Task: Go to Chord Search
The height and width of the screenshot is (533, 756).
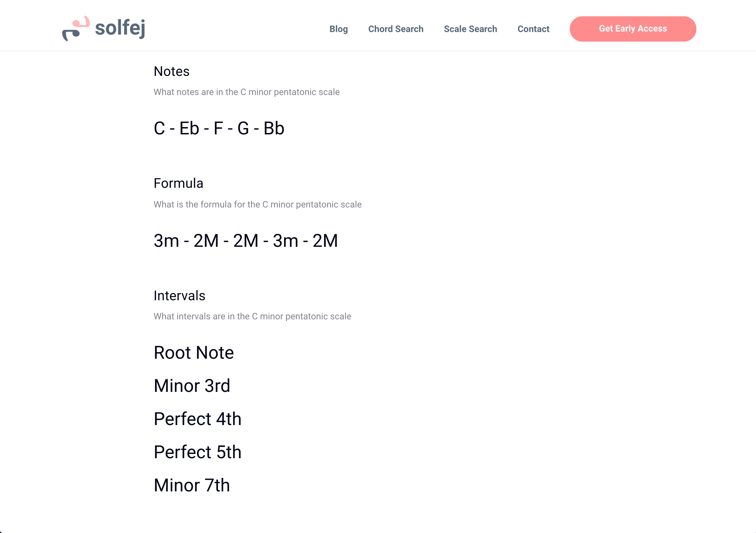Action: pos(395,29)
